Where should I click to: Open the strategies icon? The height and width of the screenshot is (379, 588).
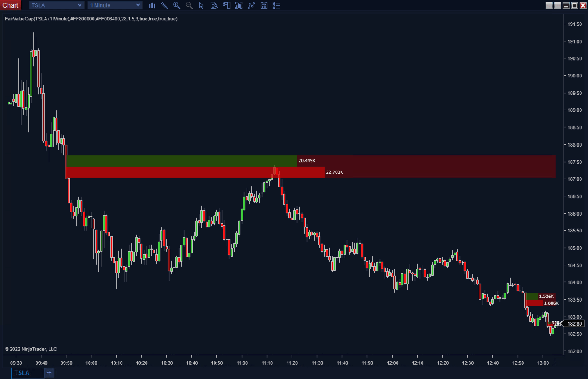pos(251,5)
